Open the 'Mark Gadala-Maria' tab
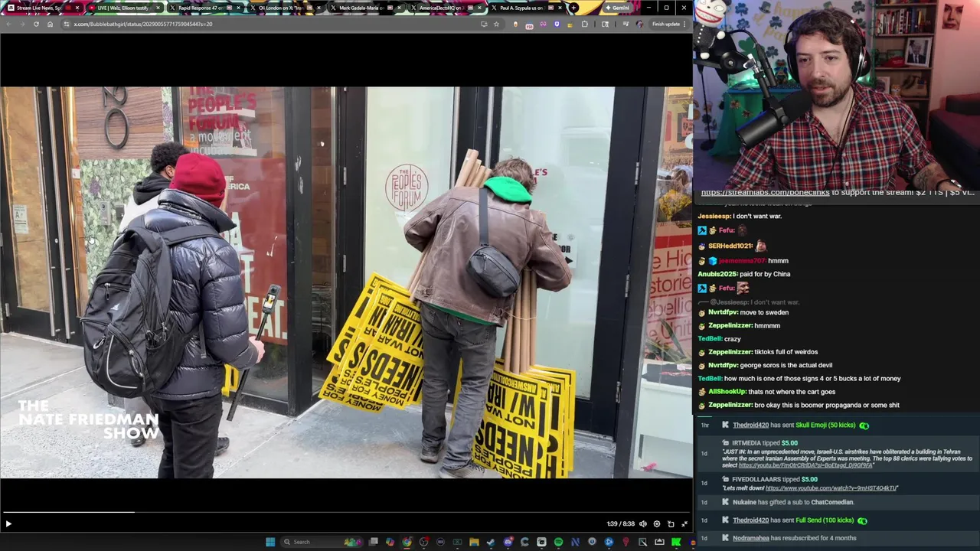The height and width of the screenshot is (551, 980). click(x=367, y=8)
